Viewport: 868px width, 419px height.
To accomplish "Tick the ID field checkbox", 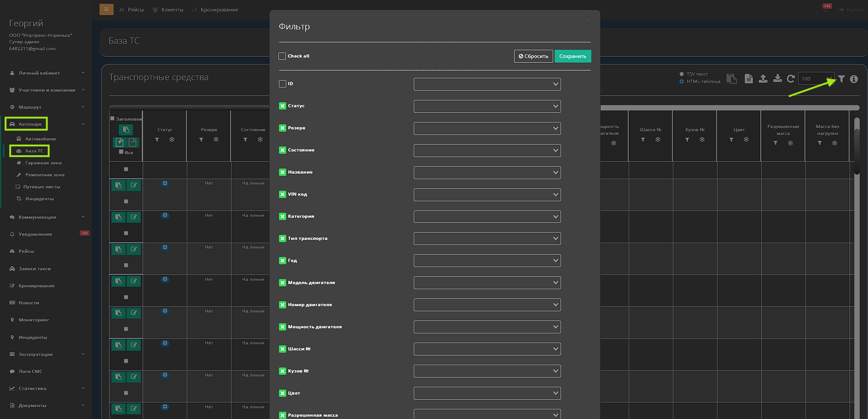I will (x=283, y=84).
